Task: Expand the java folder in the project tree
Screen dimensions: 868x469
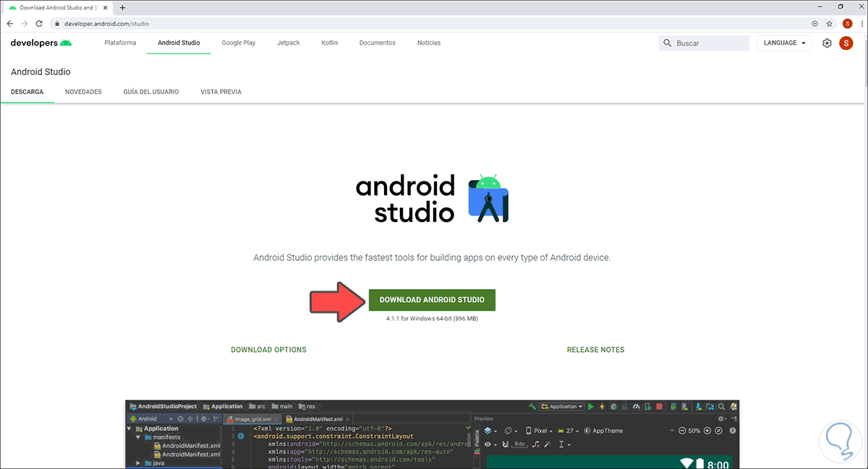Action: coord(138,461)
